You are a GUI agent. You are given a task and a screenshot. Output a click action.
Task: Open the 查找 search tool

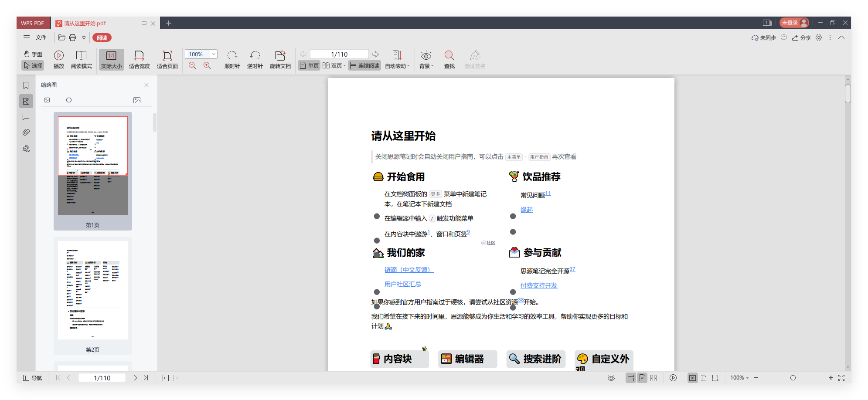point(449,60)
